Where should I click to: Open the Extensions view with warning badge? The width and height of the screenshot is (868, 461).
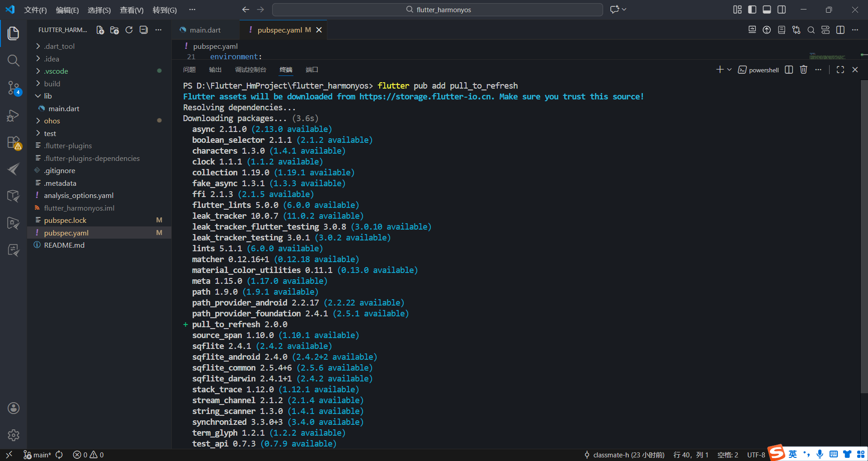pos(14,142)
